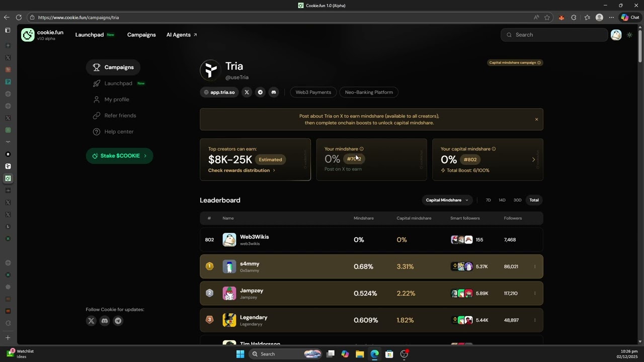Sort by Smart followers column header
Screen dimensions: 644x362
[465, 218]
